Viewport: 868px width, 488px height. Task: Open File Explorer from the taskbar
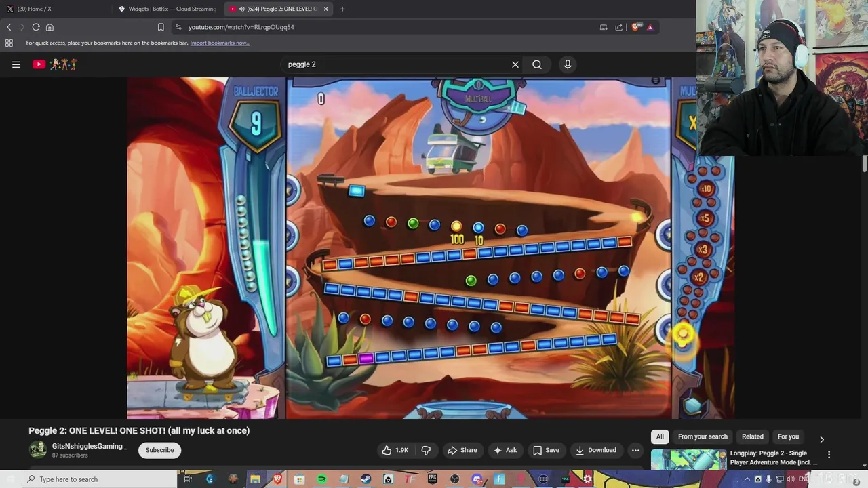click(255, 479)
